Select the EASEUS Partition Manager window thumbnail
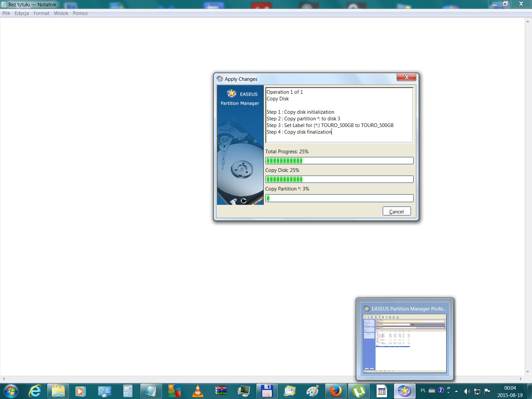532x399 pixels. point(405,343)
